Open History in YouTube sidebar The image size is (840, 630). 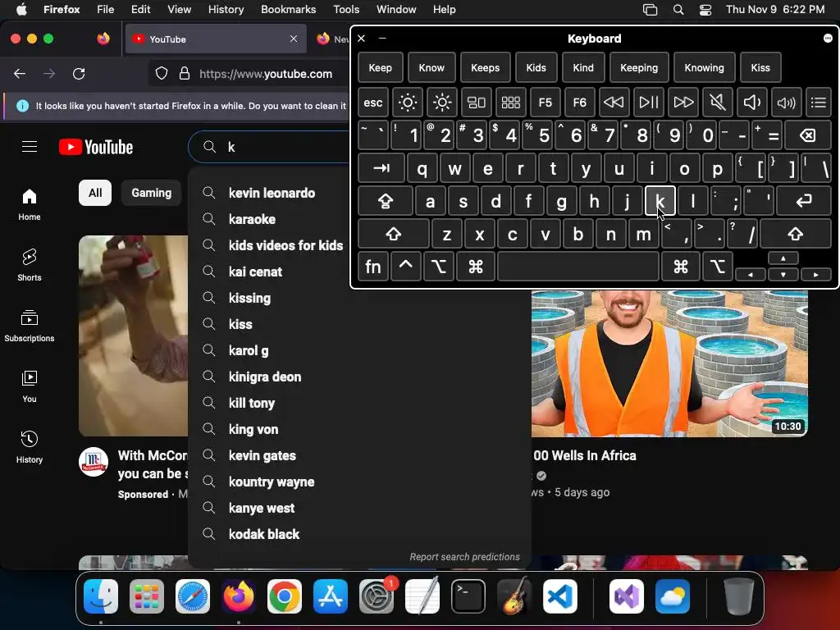pyautogui.click(x=30, y=447)
